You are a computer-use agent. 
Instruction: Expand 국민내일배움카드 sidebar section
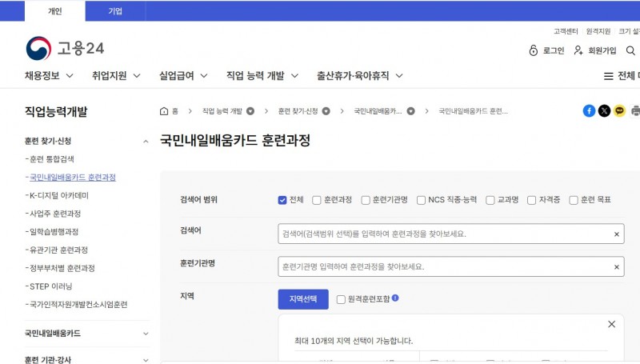pyautogui.click(x=146, y=333)
